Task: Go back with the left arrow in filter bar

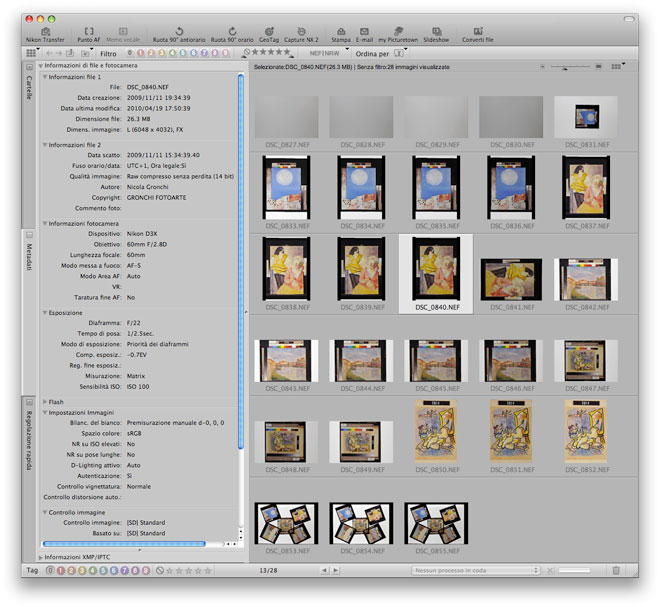Action: pyautogui.click(x=49, y=53)
